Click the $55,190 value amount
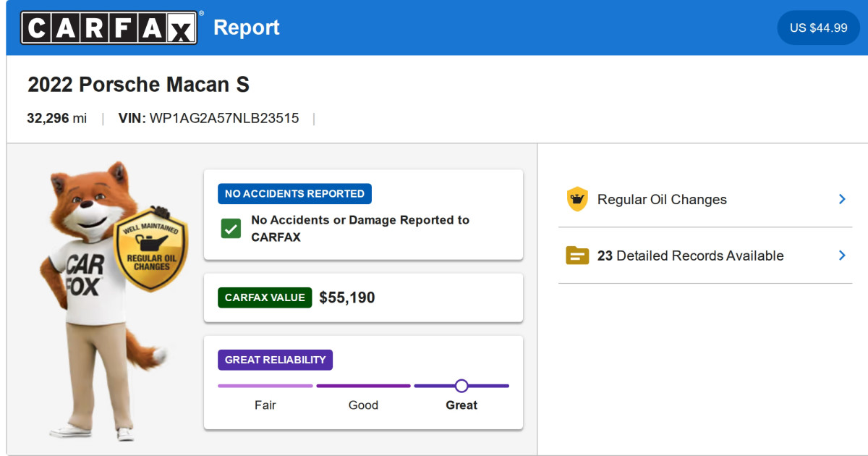 347,297
